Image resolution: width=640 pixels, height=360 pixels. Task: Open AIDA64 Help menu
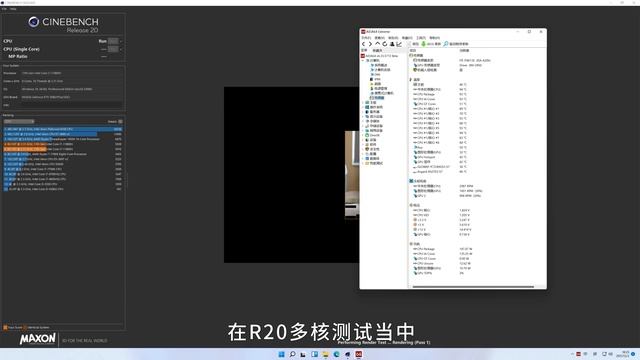435,38
